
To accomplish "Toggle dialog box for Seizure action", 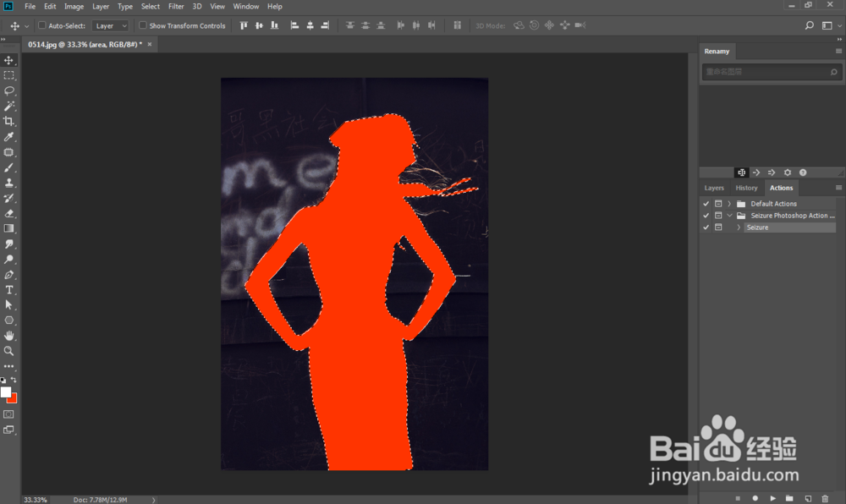I will (718, 227).
